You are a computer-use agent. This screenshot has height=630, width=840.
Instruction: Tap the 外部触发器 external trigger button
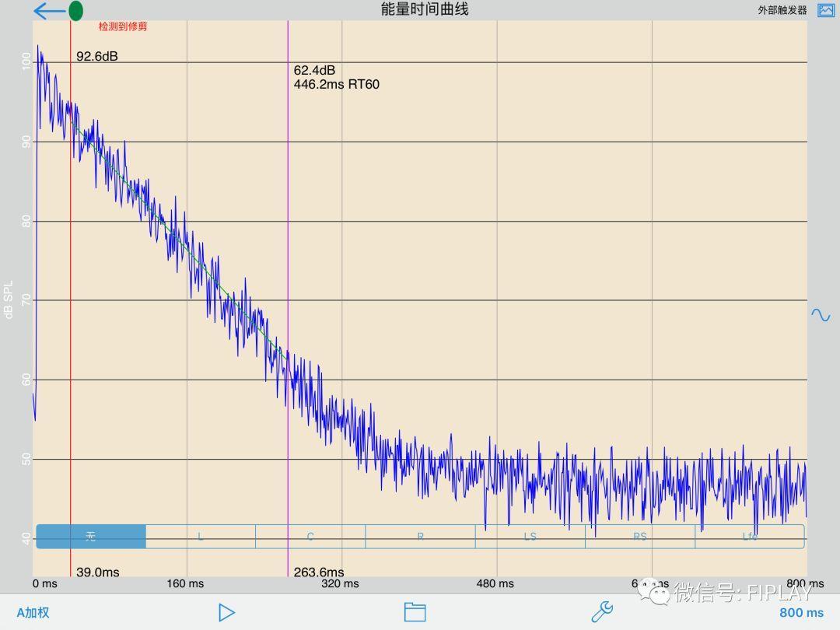pyautogui.click(x=782, y=10)
